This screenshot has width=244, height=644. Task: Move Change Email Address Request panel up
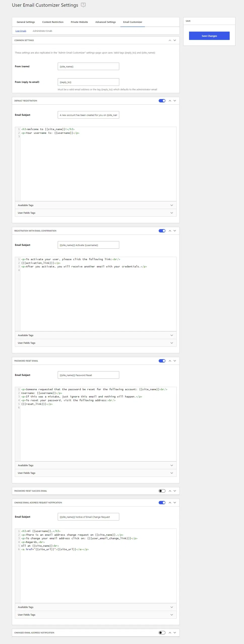[x=170, y=503]
